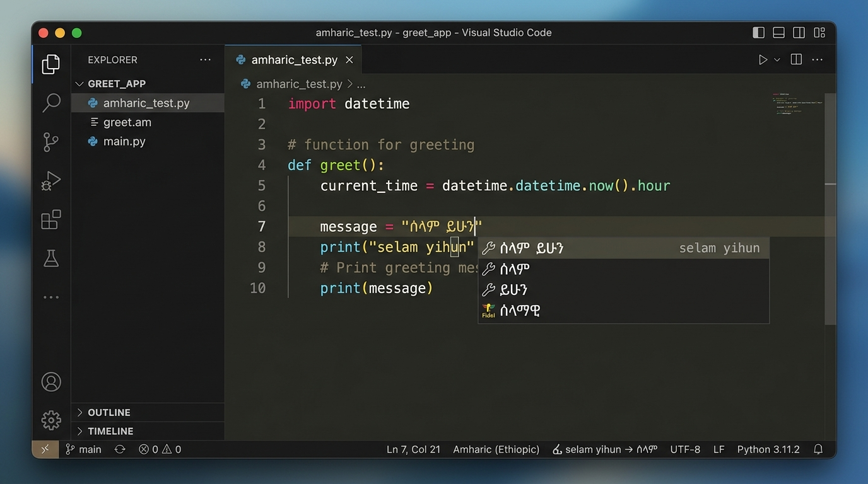The width and height of the screenshot is (868, 484).
Task: Change the LF end of line sequence
Action: pos(718,449)
